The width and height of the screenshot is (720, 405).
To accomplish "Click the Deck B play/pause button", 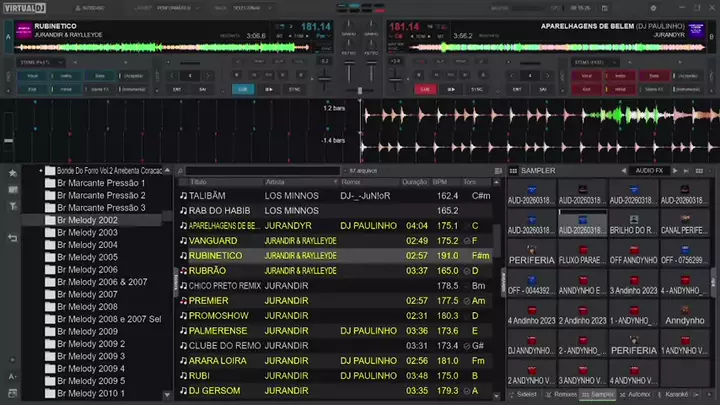I will coord(451,89).
